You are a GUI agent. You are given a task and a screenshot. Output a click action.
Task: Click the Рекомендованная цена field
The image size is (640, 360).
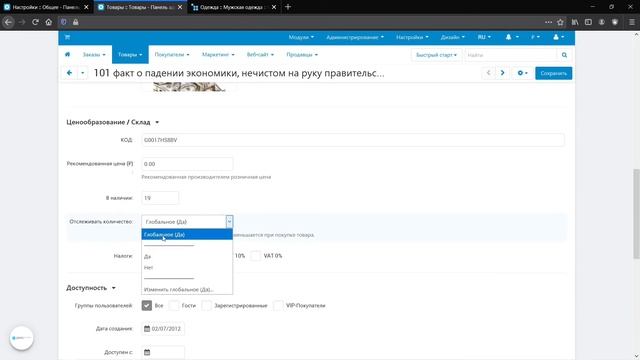[187, 164]
